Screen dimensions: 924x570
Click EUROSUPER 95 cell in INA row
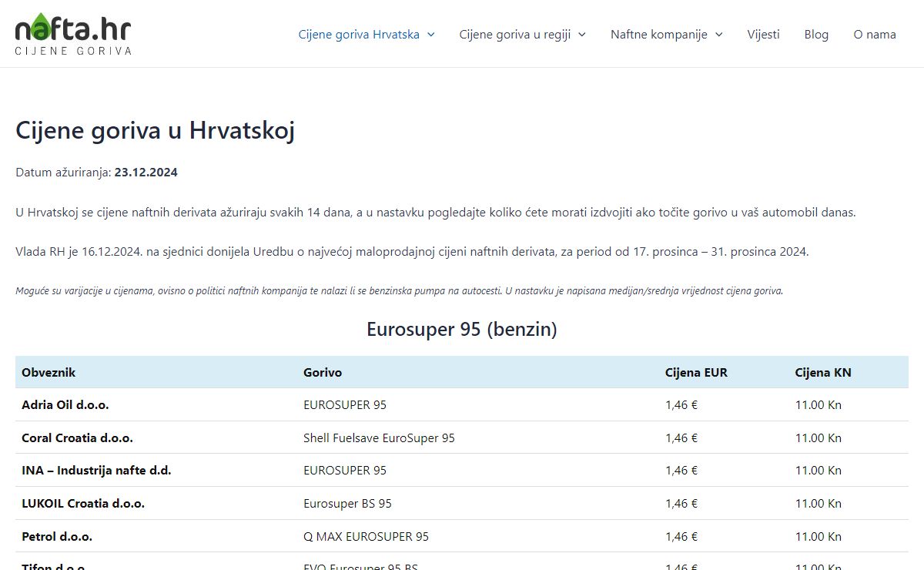coord(345,471)
